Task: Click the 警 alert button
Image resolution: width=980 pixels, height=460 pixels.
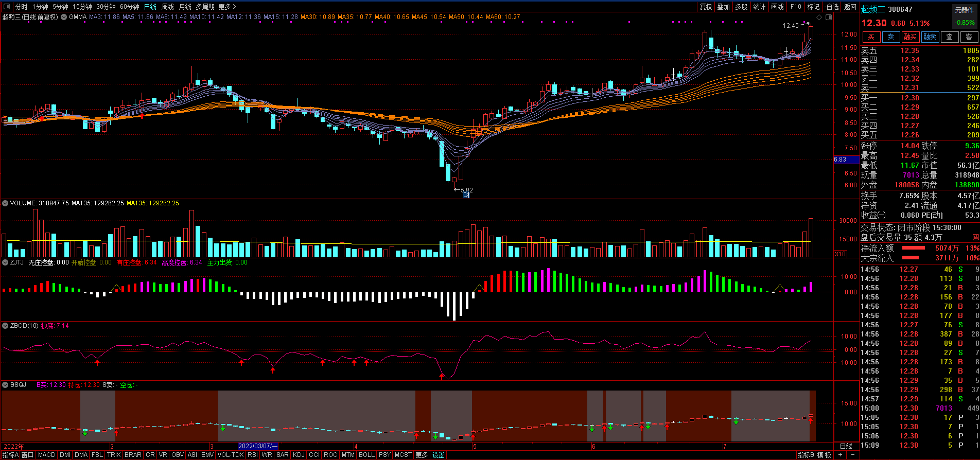Action: pyautogui.click(x=969, y=37)
